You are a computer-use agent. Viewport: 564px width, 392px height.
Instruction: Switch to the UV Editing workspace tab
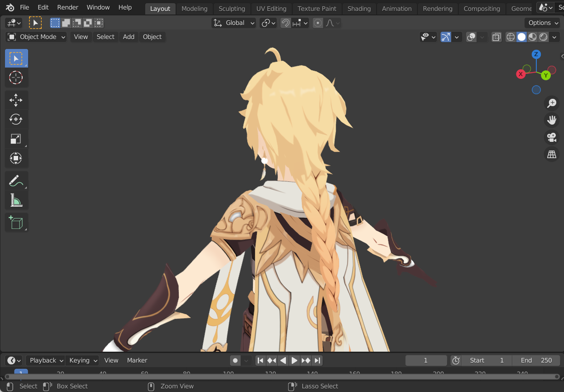pos(271,9)
